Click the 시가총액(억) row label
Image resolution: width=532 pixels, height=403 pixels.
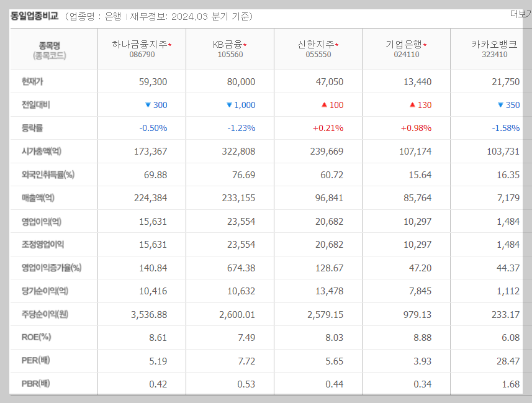[42, 151]
